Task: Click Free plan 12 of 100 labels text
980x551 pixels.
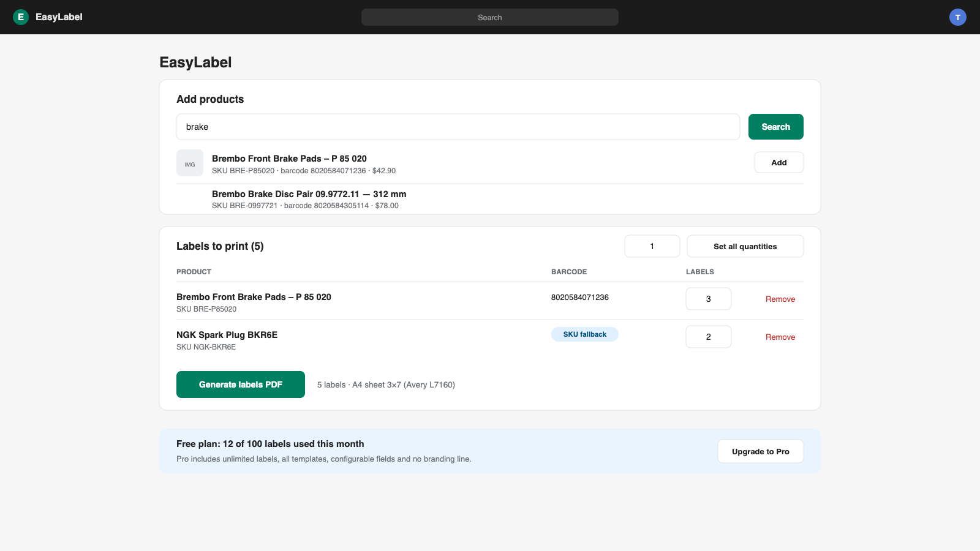Action: pos(270,444)
